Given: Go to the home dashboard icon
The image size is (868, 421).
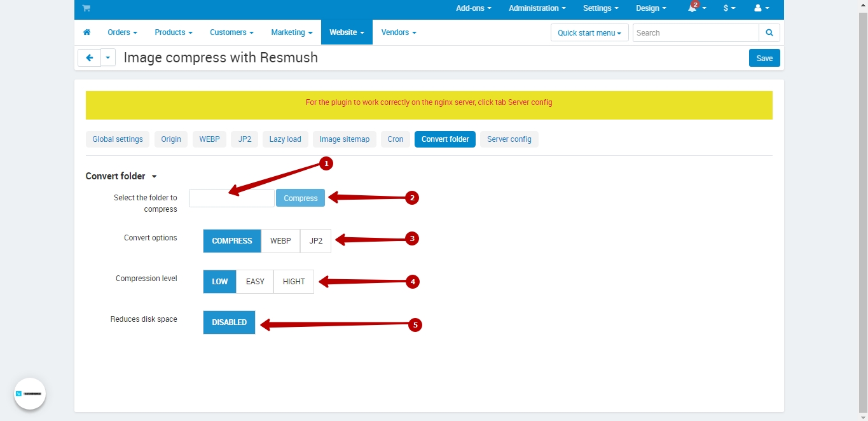Looking at the screenshot, I should 86,32.
